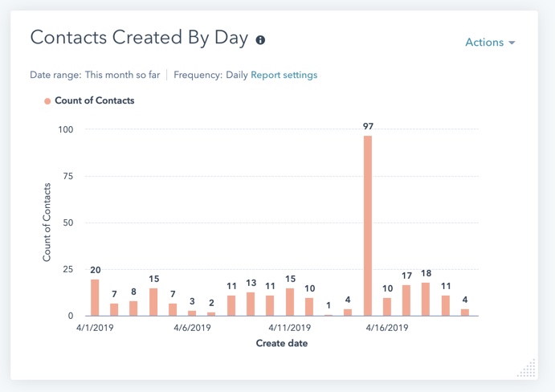
Task: Click the bar labeled 13
Action: (251, 304)
